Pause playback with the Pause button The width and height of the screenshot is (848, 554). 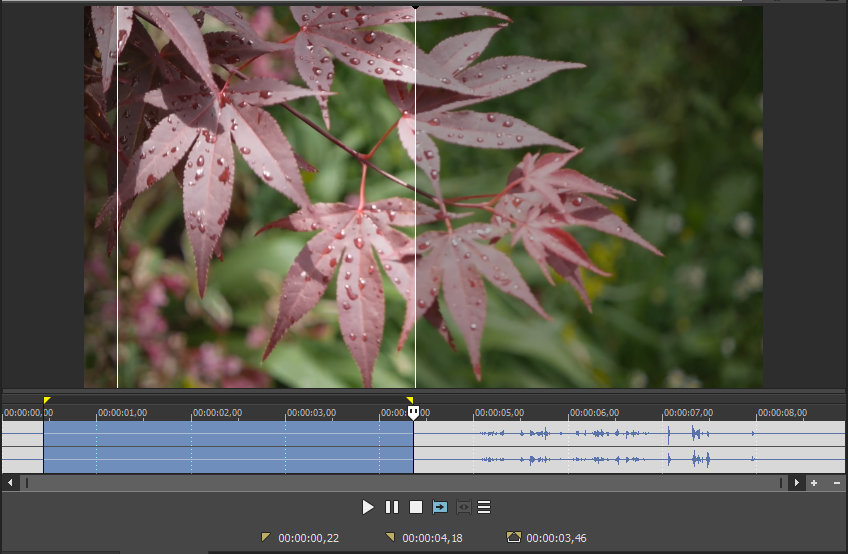tap(392, 507)
